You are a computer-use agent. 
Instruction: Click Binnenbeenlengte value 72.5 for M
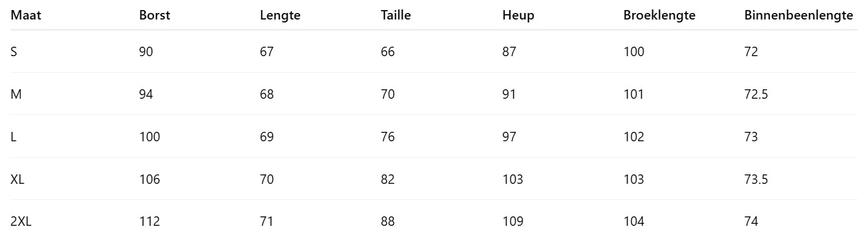click(756, 95)
